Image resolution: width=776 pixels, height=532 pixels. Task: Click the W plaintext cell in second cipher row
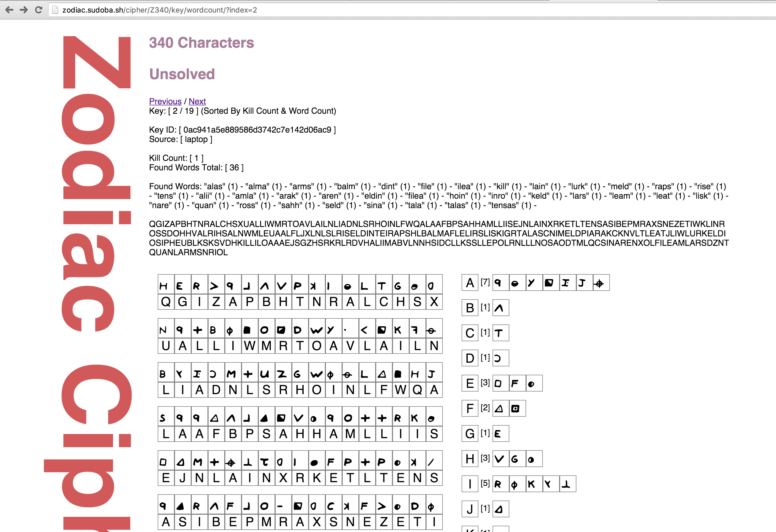tap(250, 346)
